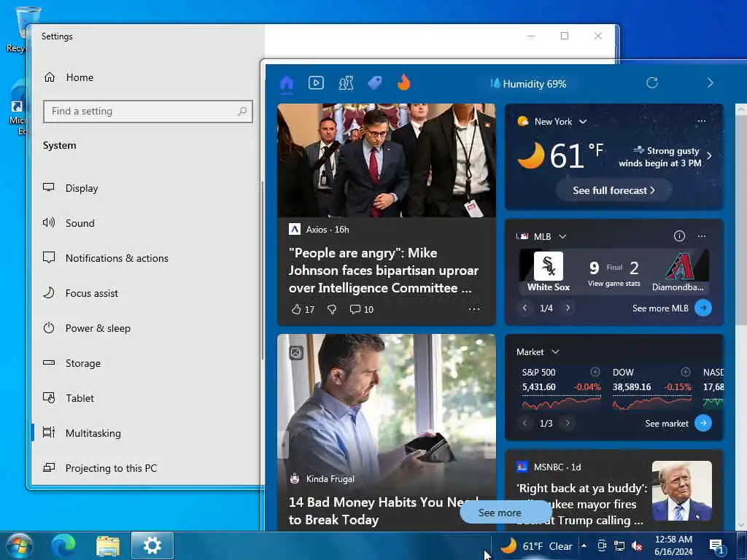Expand the Market dropdown

[555, 352]
